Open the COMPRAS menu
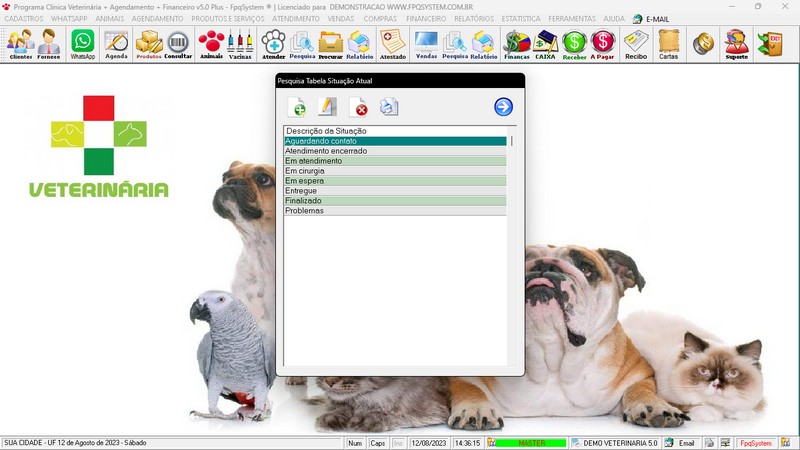The height and width of the screenshot is (450, 800). tap(380, 18)
